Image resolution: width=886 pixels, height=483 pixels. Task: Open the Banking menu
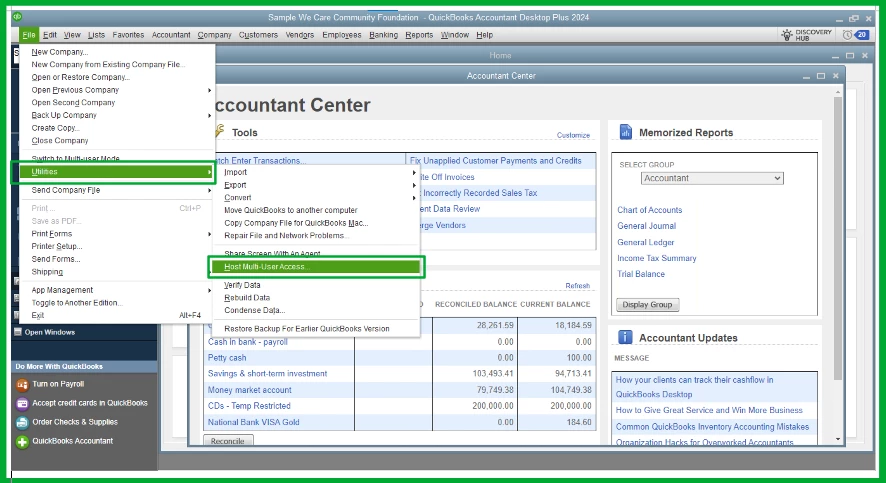[383, 35]
